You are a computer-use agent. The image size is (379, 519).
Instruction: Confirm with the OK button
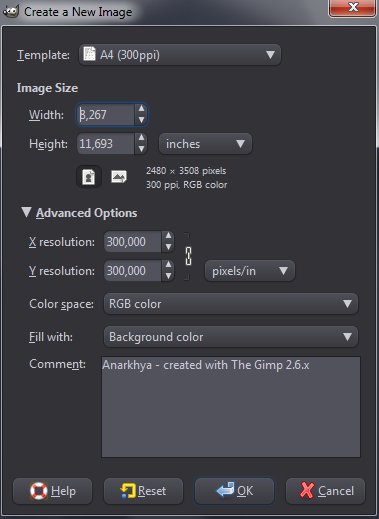[x=234, y=491]
